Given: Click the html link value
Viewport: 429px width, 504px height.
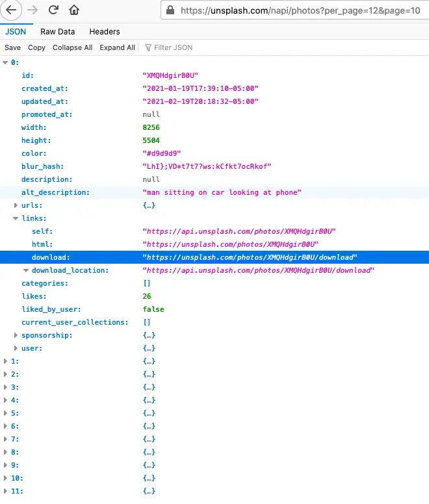Looking at the screenshot, I should pyautogui.click(x=230, y=244).
